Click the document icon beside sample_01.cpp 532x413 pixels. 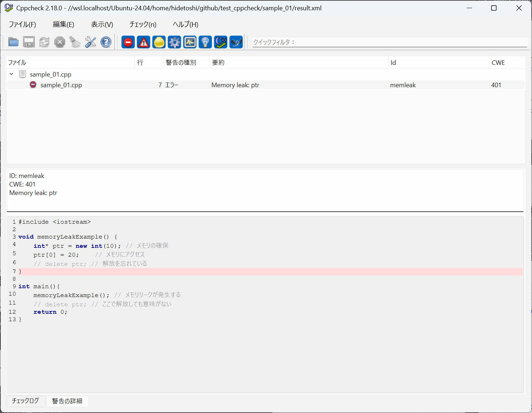[22, 74]
